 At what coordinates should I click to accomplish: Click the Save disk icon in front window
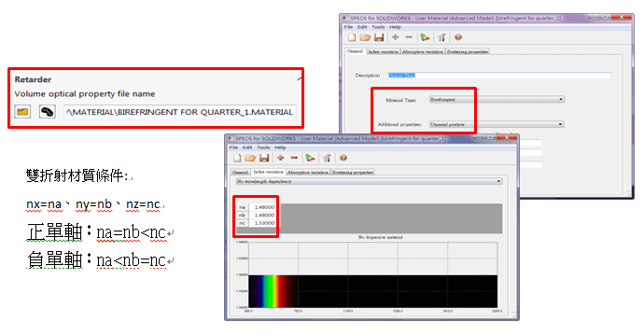[x=264, y=158]
